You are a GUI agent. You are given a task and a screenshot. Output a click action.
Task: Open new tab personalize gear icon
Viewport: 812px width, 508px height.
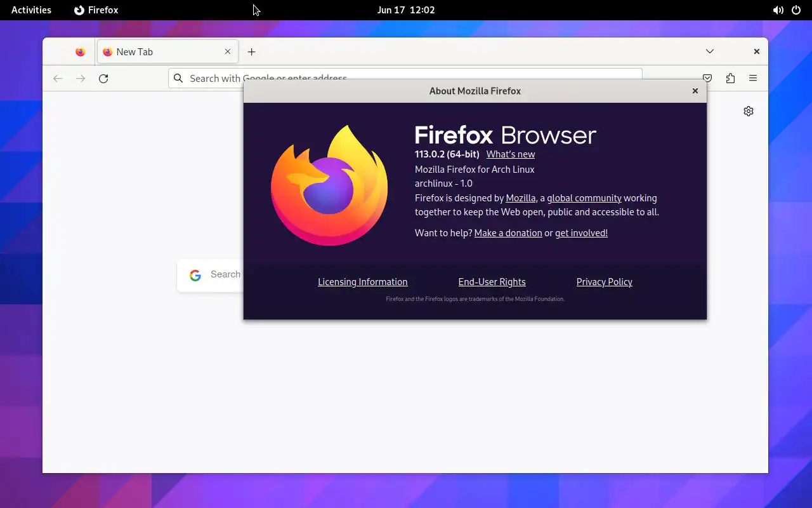pyautogui.click(x=749, y=111)
